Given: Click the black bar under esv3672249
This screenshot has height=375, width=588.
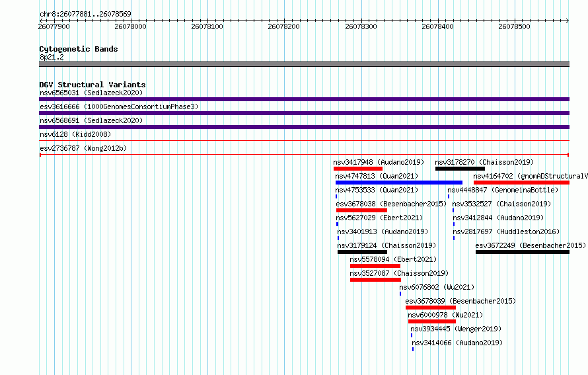Looking at the screenshot, I should 523,252.
